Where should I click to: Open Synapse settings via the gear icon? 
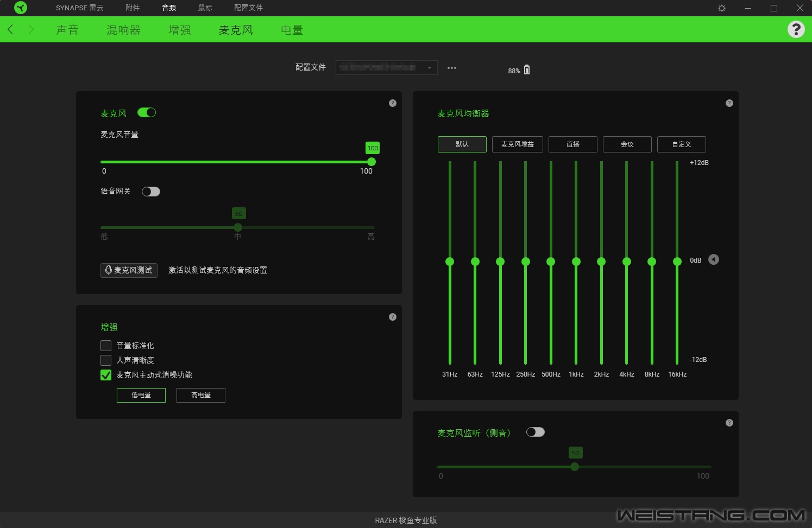tap(721, 8)
